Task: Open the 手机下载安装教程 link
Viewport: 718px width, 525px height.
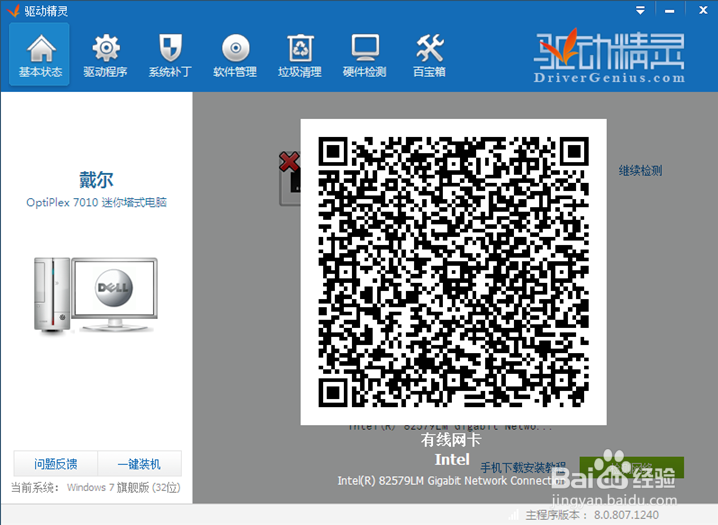Action: [x=523, y=467]
